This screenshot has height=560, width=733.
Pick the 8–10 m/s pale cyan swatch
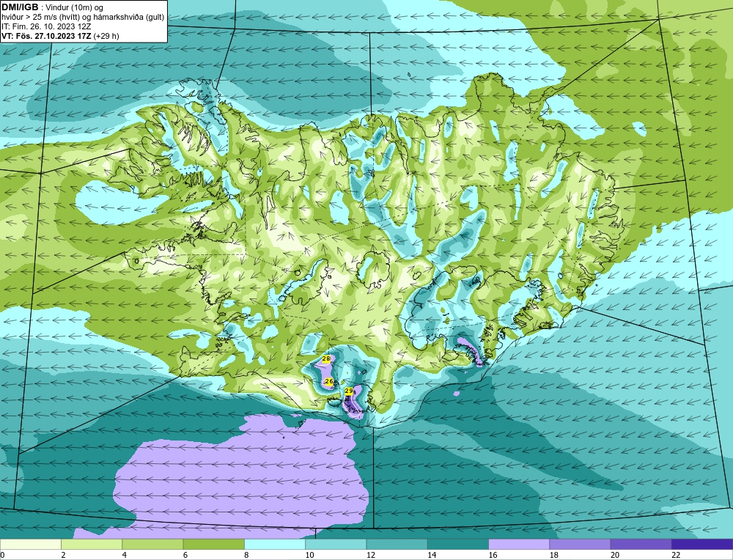click(275, 544)
